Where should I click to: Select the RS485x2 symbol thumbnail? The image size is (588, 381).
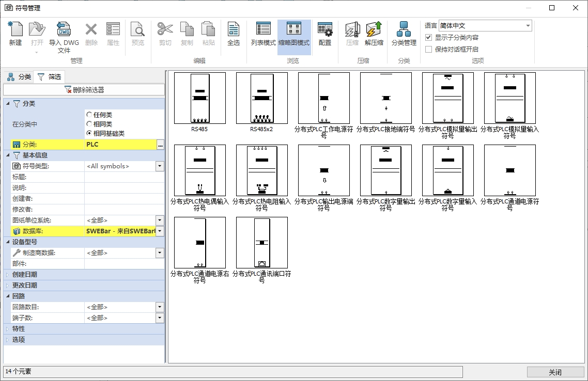click(261, 99)
